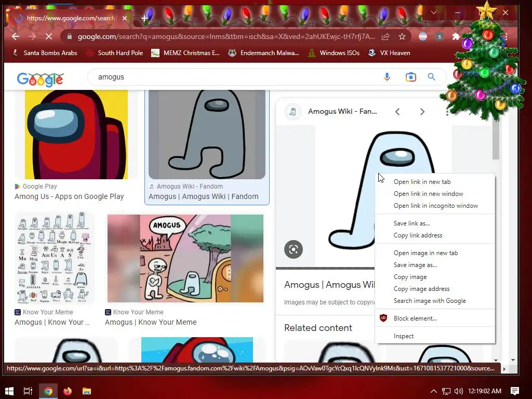Choose Copy image from context menu

click(x=435, y=277)
